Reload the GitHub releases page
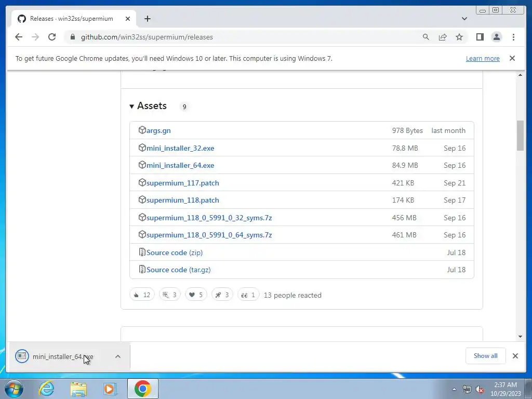The width and height of the screenshot is (532, 399). 52,37
